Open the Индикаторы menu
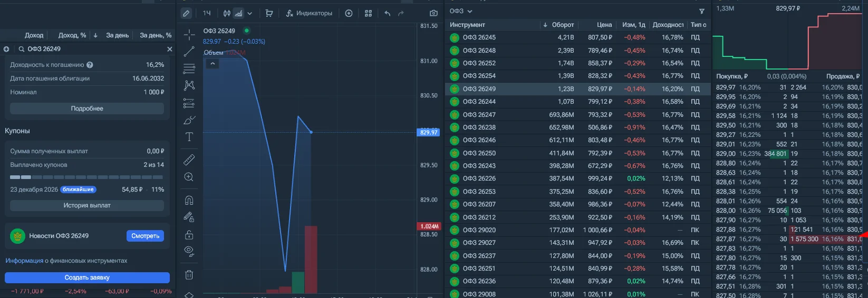Screen dimensions: 868x298 tap(309, 13)
